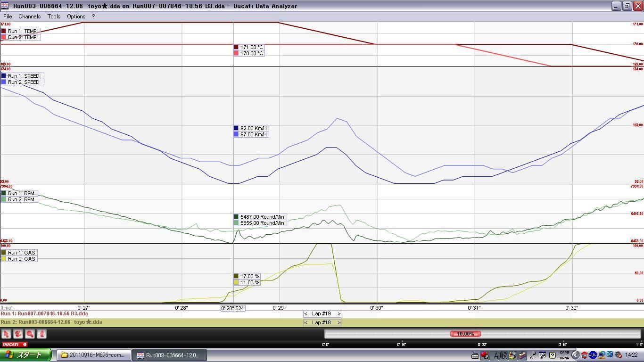644x362 pixels.
Task: Open the File menu
Action: click(8, 16)
